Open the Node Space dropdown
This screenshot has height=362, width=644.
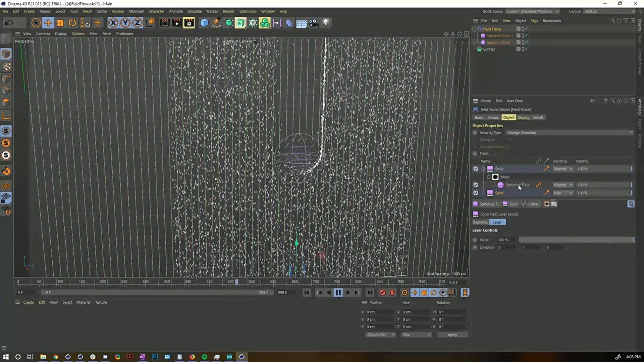[532, 11]
